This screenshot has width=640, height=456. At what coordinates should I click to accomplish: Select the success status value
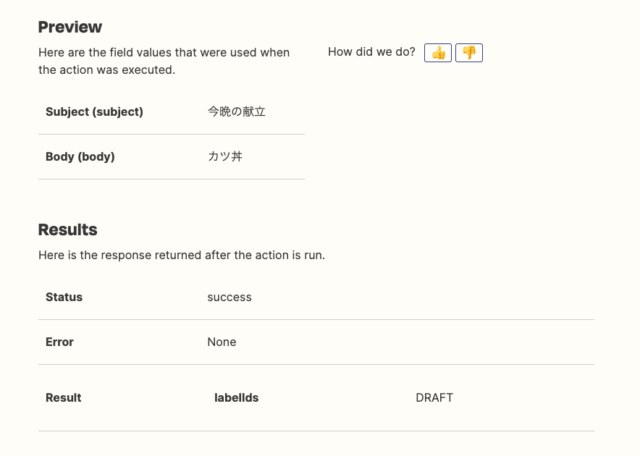[x=229, y=297]
